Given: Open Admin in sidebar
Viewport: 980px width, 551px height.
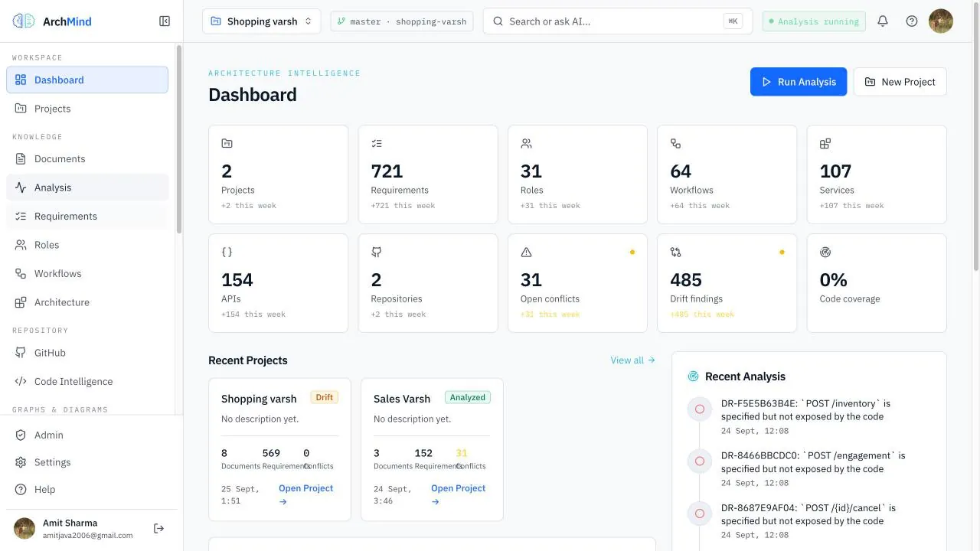Looking at the screenshot, I should pyautogui.click(x=92, y=435).
